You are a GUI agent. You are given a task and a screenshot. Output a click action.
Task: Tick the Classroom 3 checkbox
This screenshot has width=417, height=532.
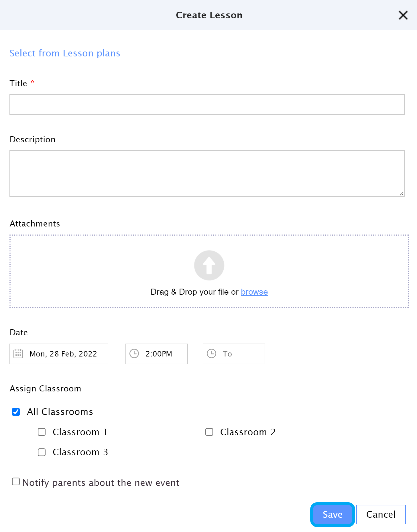tap(42, 452)
